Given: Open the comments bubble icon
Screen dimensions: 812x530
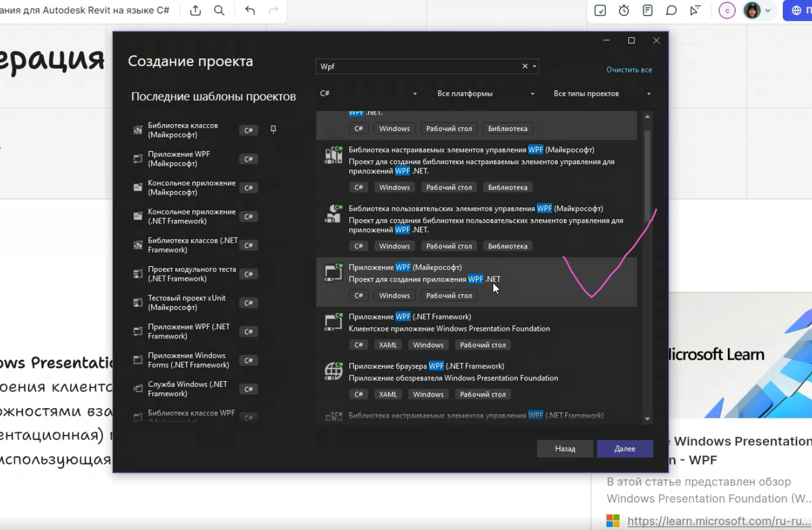Looking at the screenshot, I should [x=671, y=10].
